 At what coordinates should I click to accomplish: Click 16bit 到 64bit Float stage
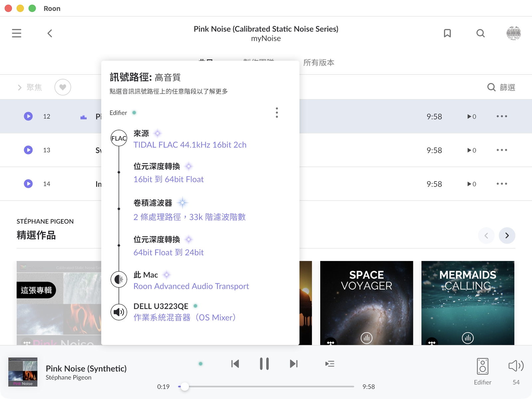(x=169, y=179)
